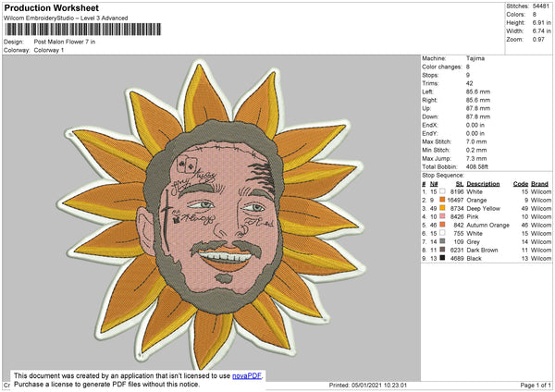
Task: Click the 'Autumn Orange' description text
Action: click(x=488, y=225)
